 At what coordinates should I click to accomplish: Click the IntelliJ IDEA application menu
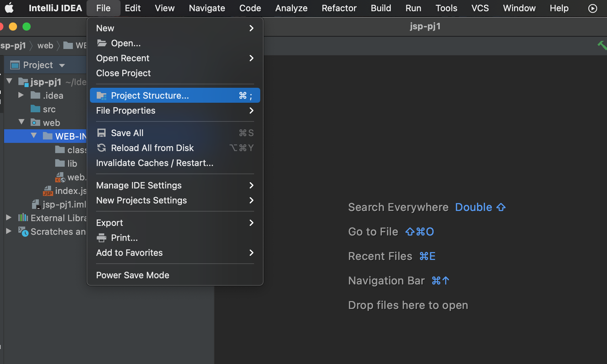pyautogui.click(x=55, y=8)
